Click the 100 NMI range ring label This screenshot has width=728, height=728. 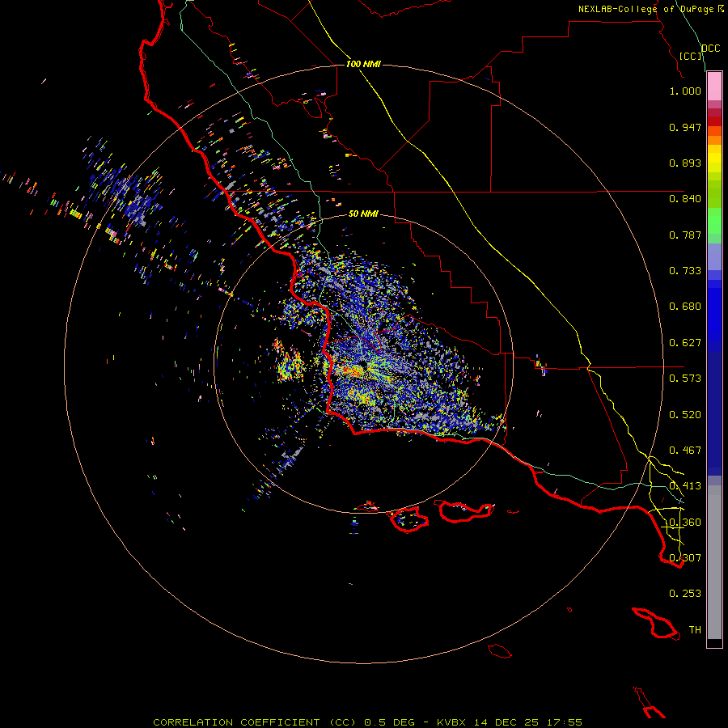(x=363, y=64)
